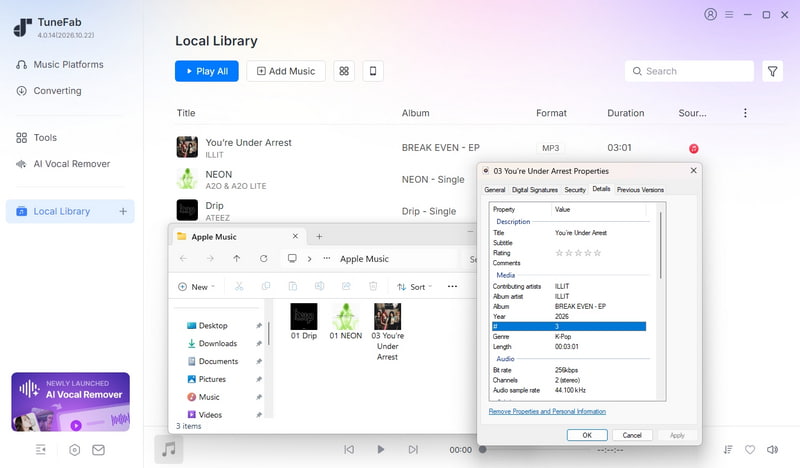Screen dimensions: 800x468
Task: Click the music note now-playing thumbnail
Action: tap(169, 450)
